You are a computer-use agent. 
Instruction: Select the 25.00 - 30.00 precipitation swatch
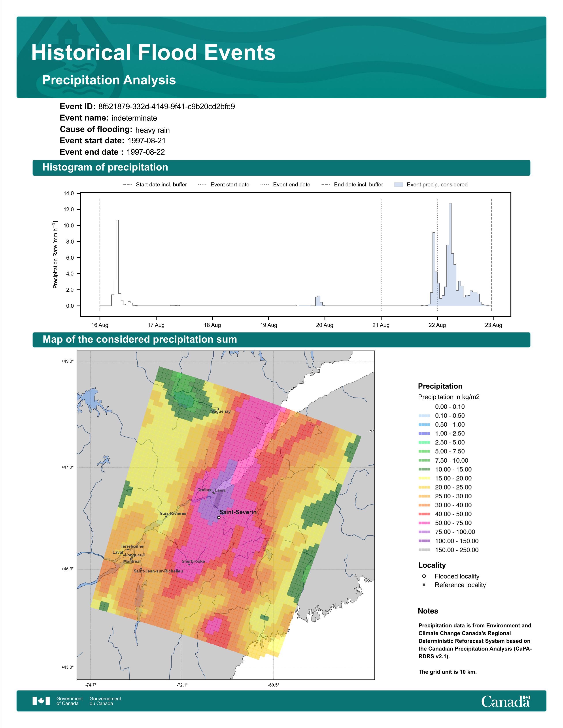click(424, 496)
